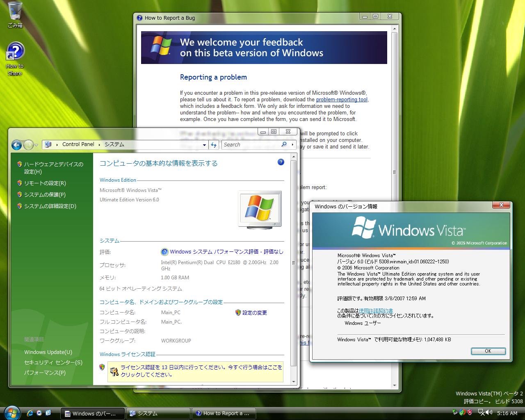
Task: Click the shield icon beside システムの詳細設定(D)
Action: tap(20, 206)
